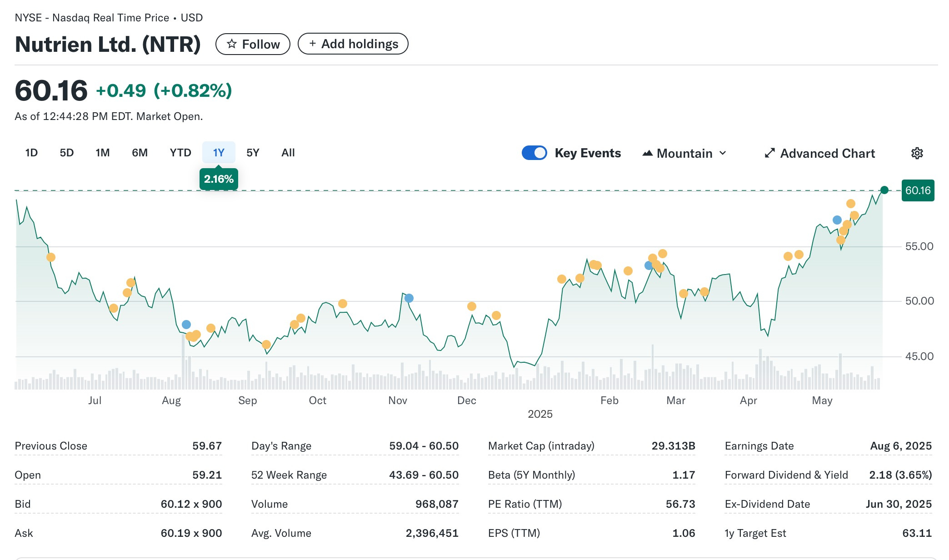The image size is (949, 560).
Task: Choose the YTD range tab
Action: [180, 153]
